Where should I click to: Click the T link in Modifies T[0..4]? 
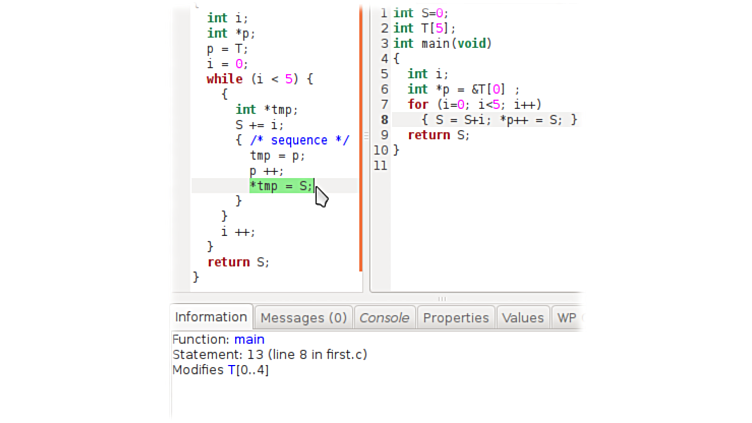(229, 370)
